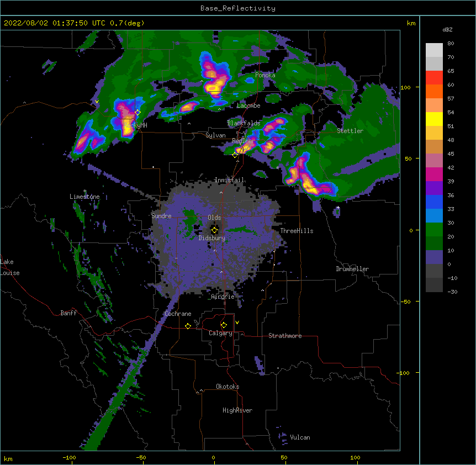Viewport: 476px width, 465px height.
Task: Click the Drumheller city label
Action: (x=352, y=269)
